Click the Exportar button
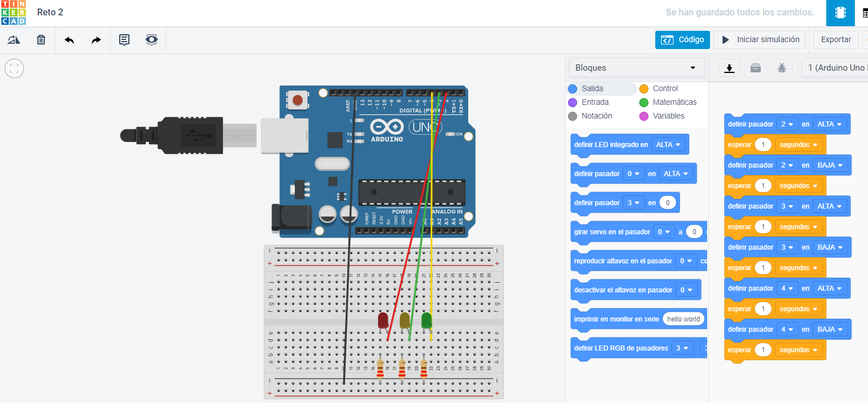868x403 pixels. click(x=835, y=39)
